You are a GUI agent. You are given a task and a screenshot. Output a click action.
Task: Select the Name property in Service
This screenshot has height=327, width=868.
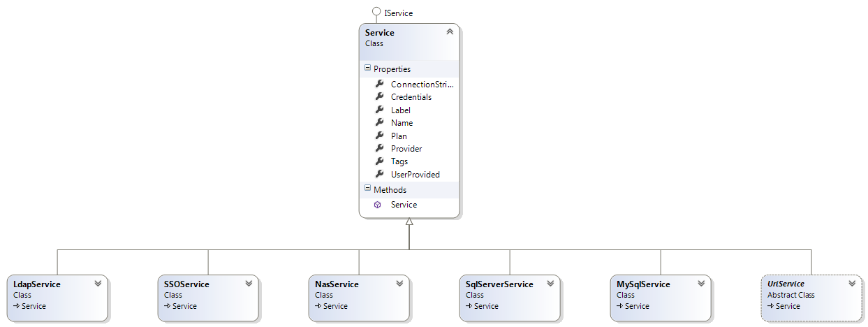click(x=402, y=123)
